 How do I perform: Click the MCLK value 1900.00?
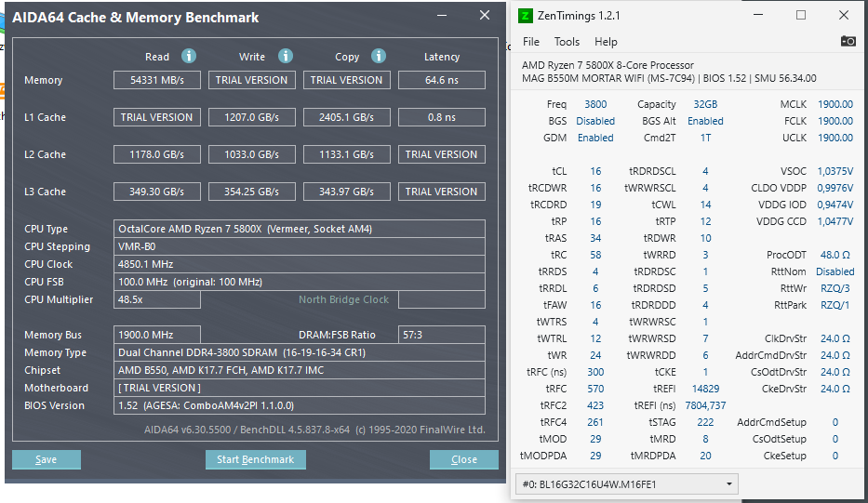[x=835, y=104]
